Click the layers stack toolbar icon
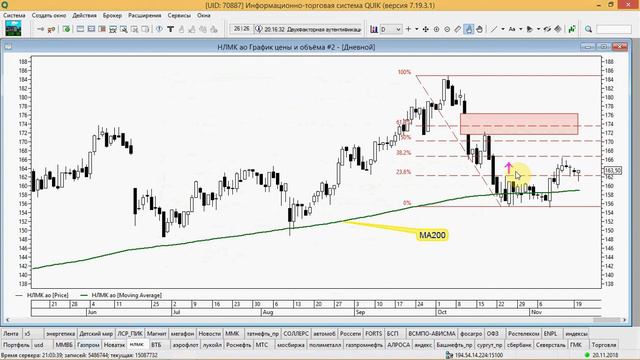Image resolution: width=640 pixels, height=360 pixels. pos(558,29)
